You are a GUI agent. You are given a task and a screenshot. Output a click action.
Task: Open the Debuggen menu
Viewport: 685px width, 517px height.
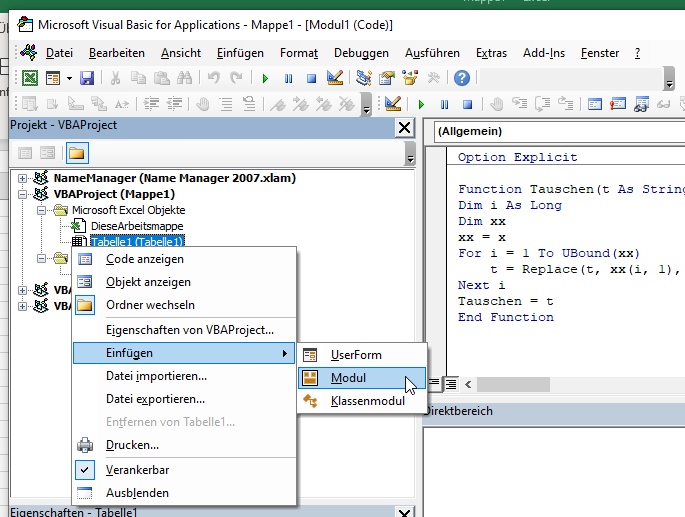[x=361, y=53]
